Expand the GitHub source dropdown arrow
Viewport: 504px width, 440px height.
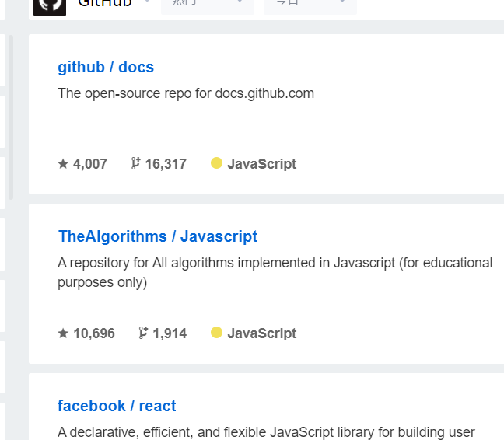[x=147, y=2]
